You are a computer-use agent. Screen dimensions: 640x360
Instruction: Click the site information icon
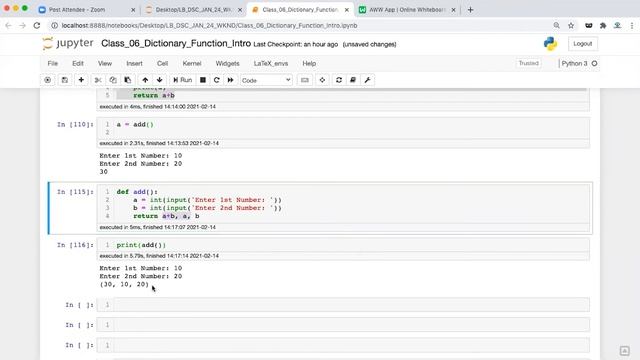54,25
